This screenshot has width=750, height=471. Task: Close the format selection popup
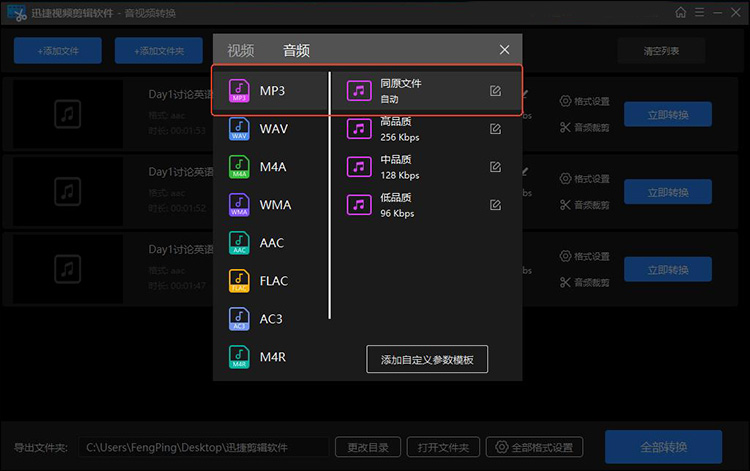click(x=504, y=50)
